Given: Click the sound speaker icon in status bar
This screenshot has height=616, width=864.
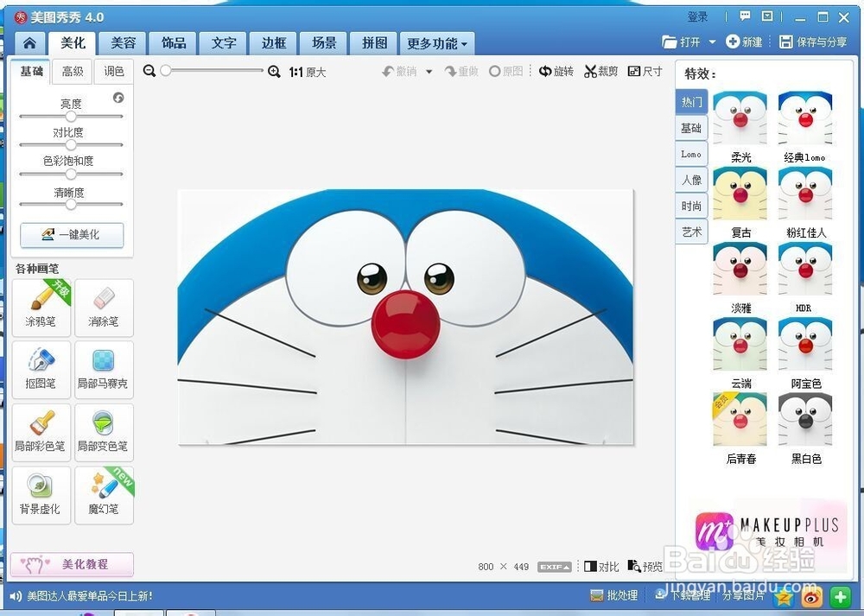Looking at the screenshot, I should click(x=16, y=595).
